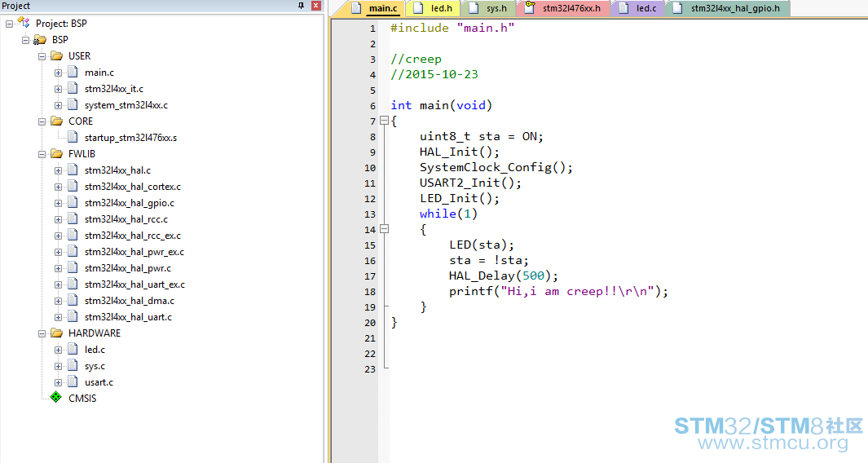Click the CORE group folder icon
The width and height of the screenshot is (868, 463).
56,121
